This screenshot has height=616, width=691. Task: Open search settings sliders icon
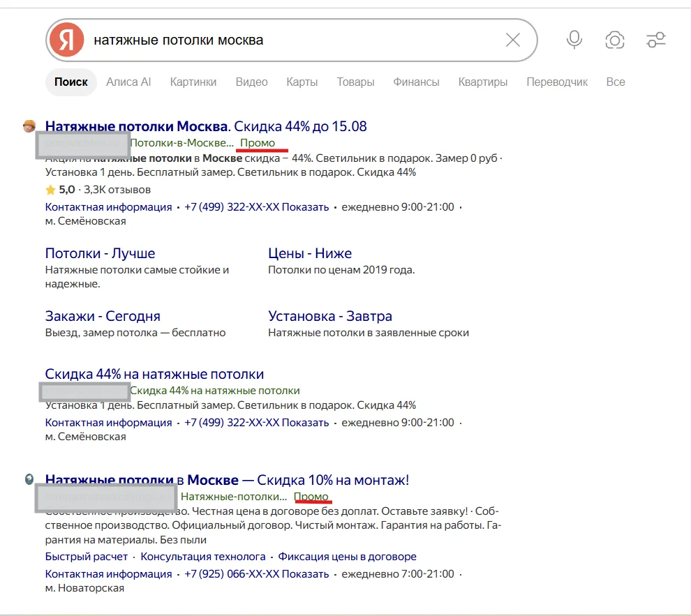point(655,40)
